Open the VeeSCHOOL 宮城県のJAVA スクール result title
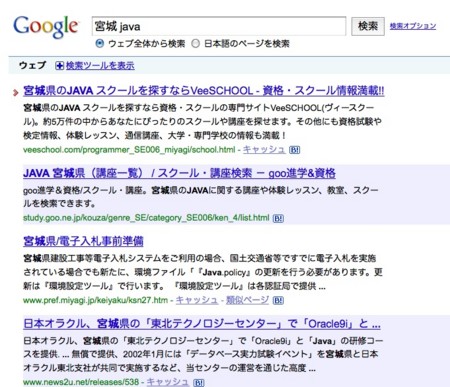The width and height of the screenshot is (450, 387). (x=203, y=91)
